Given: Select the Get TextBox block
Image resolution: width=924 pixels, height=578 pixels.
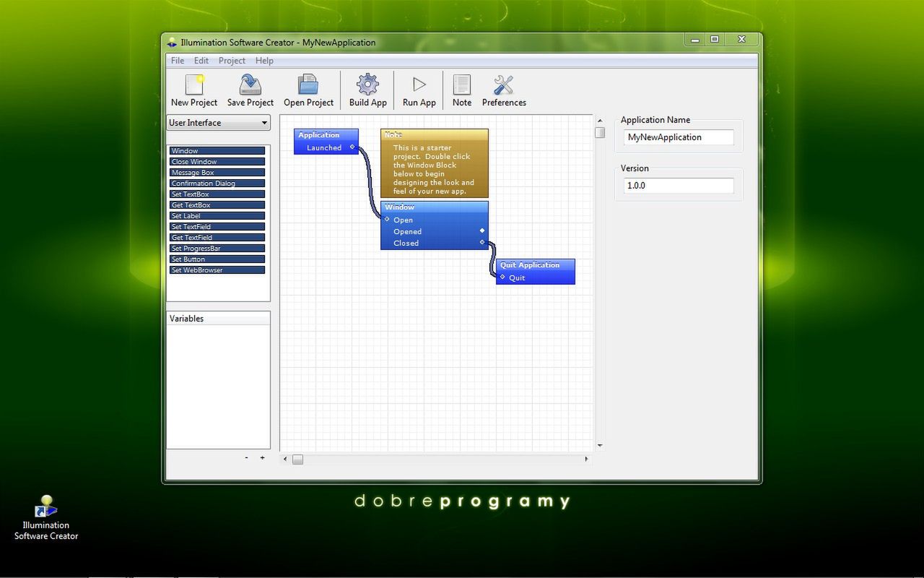Looking at the screenshot, I should tap(217, 205).
